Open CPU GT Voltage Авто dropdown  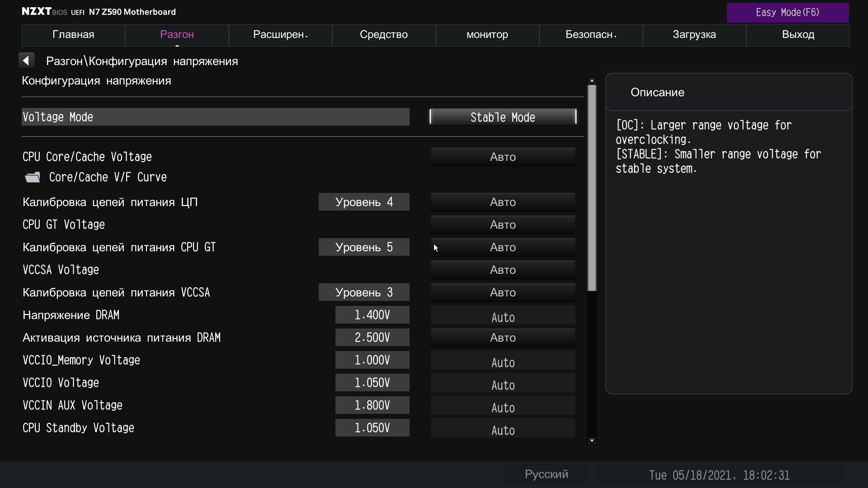click(503, 225)
